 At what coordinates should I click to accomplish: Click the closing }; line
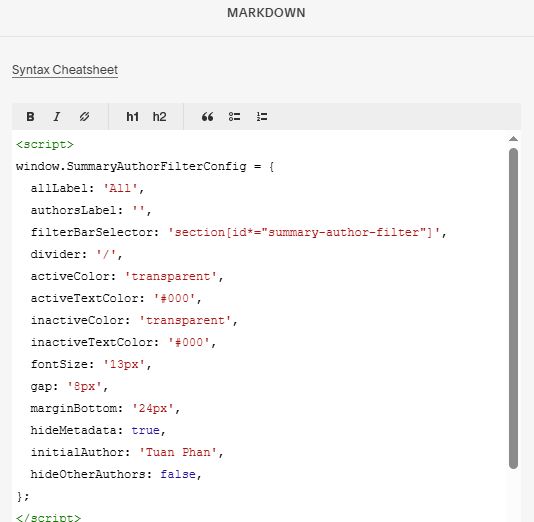(x=23, y=496)
